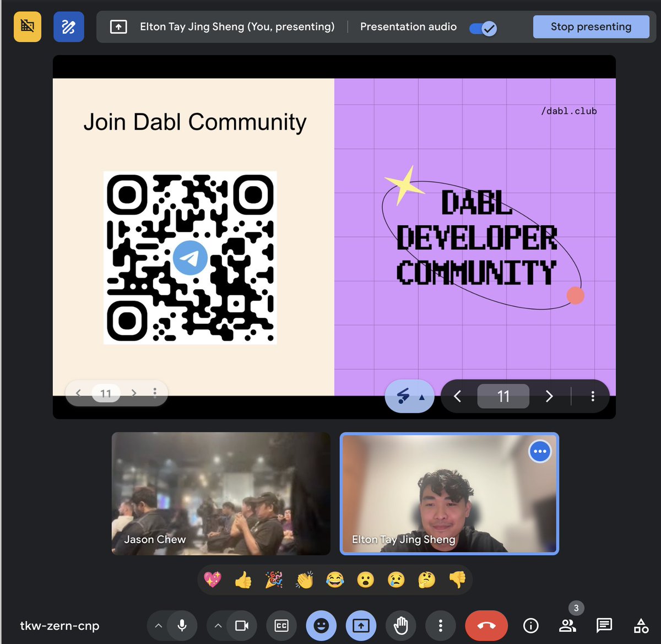Send the crying face reaction
This screenshot has width=661, height=644.
click(396, 580)
